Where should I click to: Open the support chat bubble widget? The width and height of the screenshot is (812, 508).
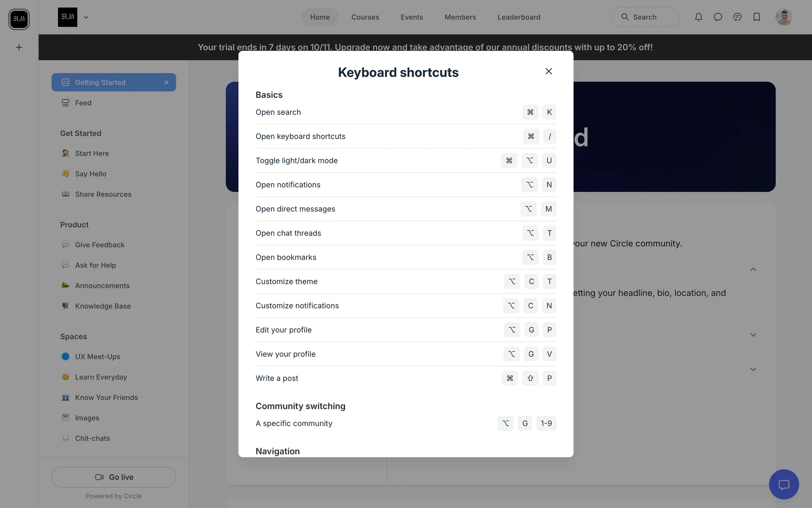[x=784, y=484]
